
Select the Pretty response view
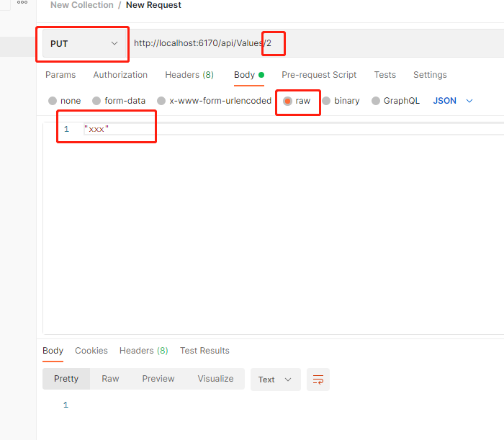(x=66, y=379)
